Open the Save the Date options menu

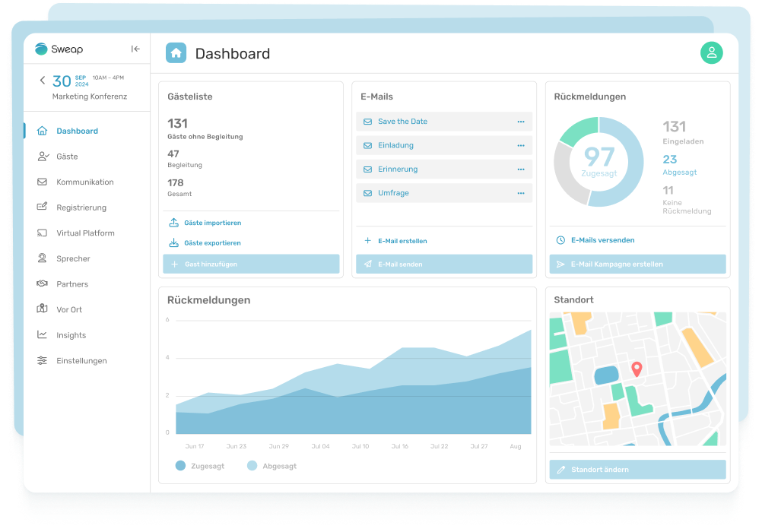click(521, 122)
